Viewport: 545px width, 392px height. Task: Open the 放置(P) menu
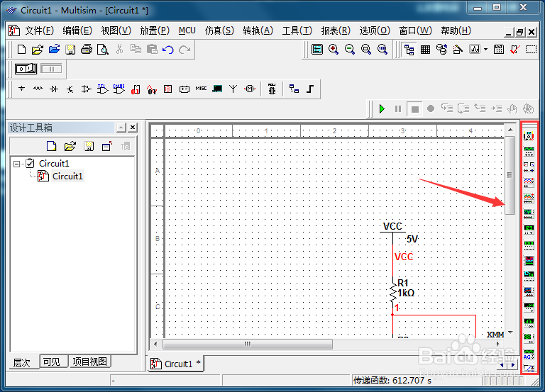tap(155, 31)
